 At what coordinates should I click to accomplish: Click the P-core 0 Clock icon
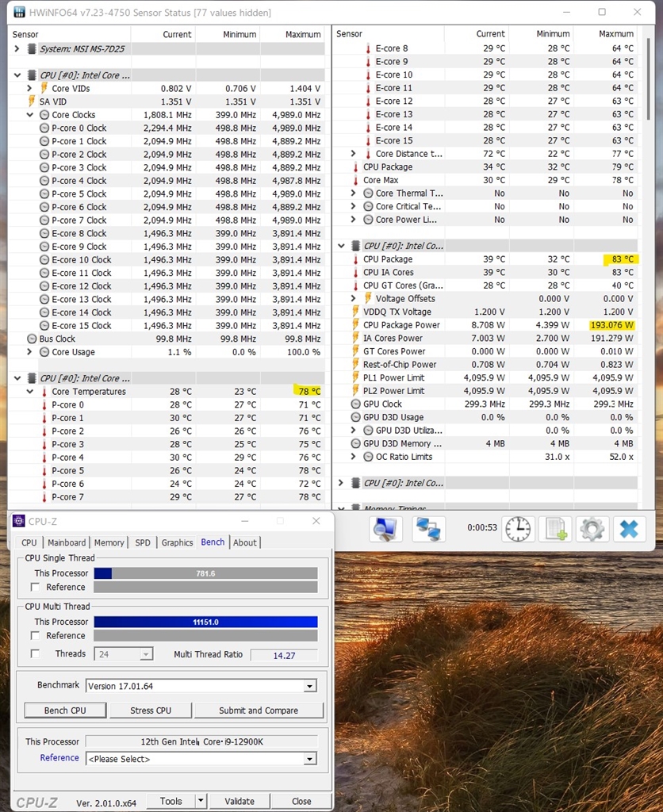[44, 128]
